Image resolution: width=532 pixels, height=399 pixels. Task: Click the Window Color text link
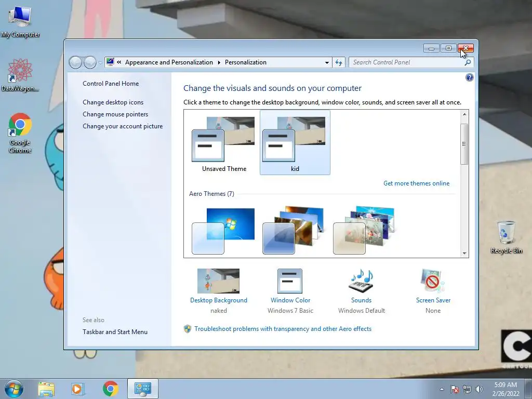tap(290, 300)
